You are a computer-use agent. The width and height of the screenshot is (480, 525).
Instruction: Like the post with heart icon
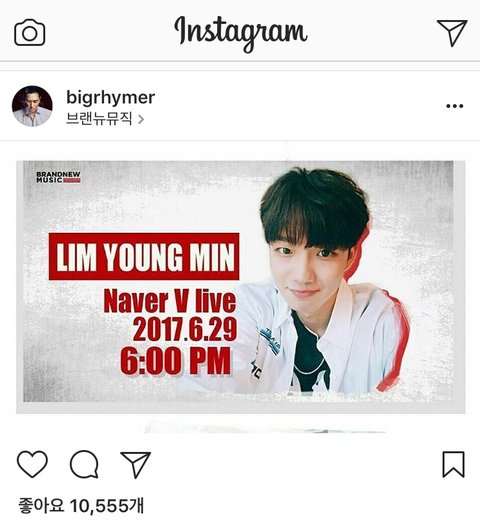point(32,464)
